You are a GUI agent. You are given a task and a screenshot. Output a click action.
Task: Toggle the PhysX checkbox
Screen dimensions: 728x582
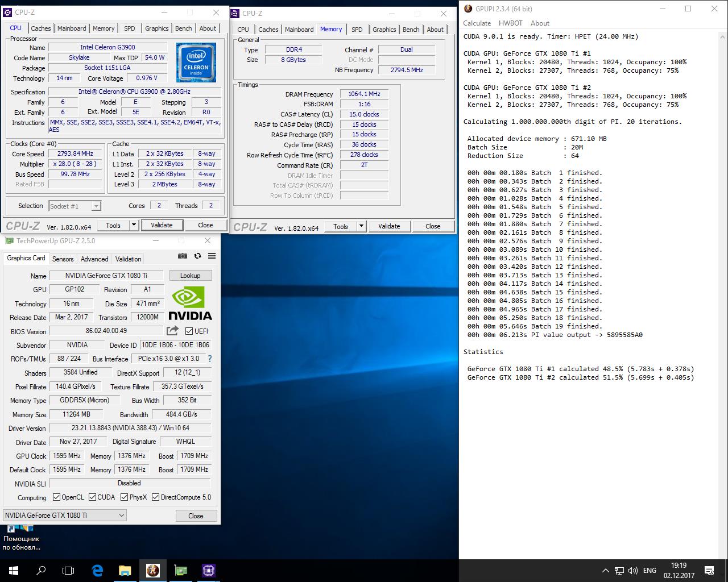(124, 497)
